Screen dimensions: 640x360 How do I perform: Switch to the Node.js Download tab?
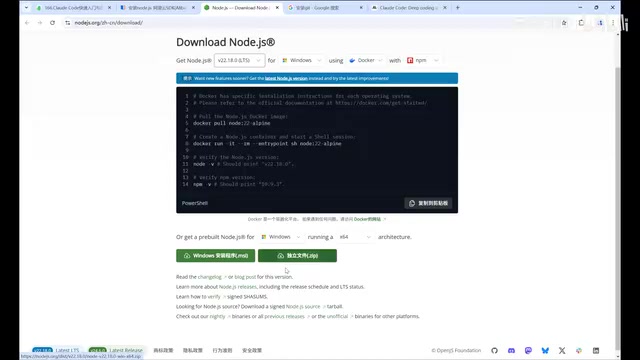[241, 7]
